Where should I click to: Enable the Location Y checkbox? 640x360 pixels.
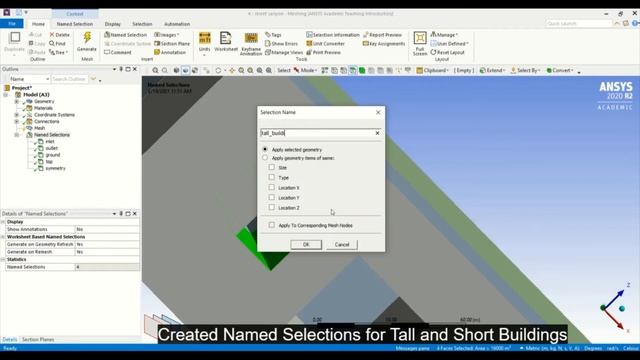[271, 197]
